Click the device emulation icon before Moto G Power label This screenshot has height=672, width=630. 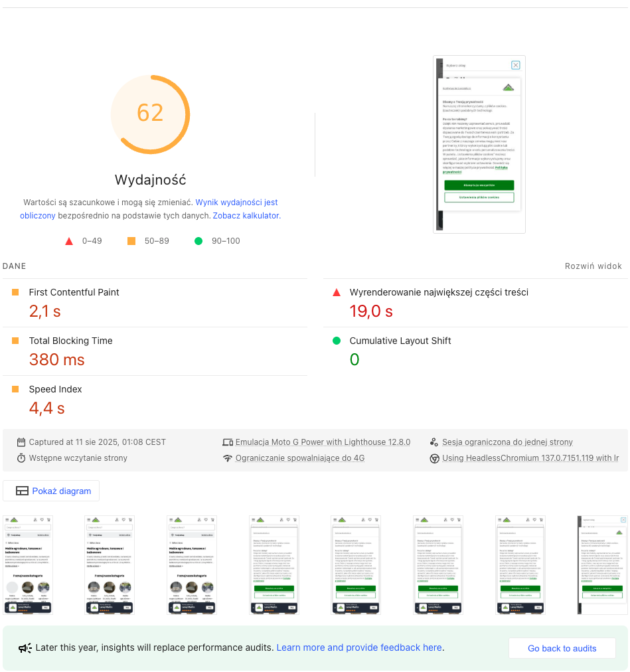(x=228, y=442)
